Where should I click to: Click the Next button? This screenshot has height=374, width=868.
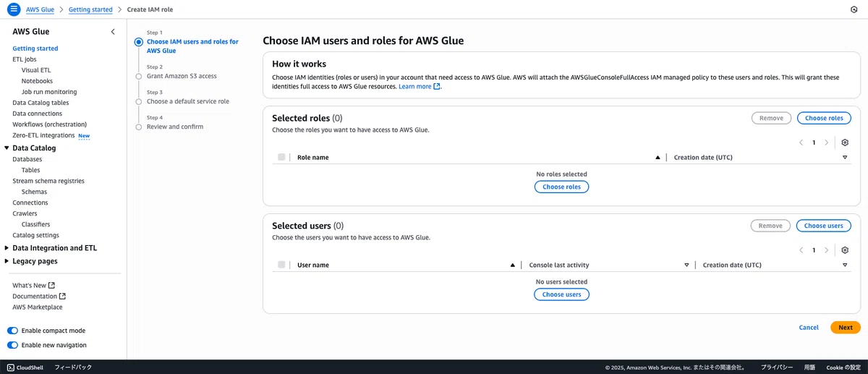click(846, 328)
